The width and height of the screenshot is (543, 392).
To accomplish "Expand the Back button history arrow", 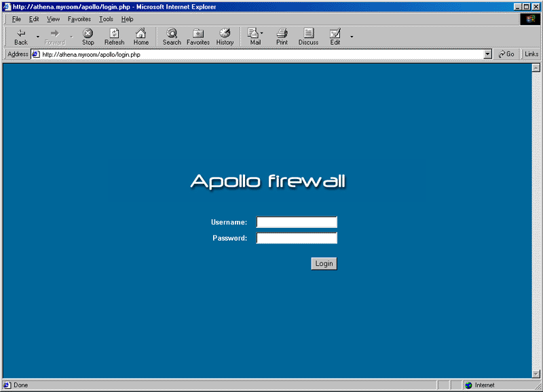I will coord(38,36).
